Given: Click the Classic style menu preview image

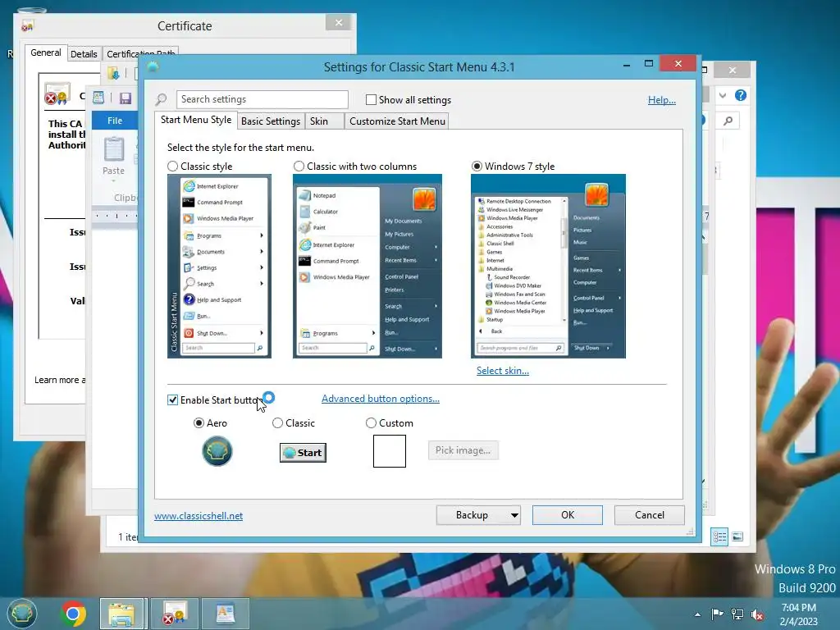Looking at the screenshot, I should [219, 267].
